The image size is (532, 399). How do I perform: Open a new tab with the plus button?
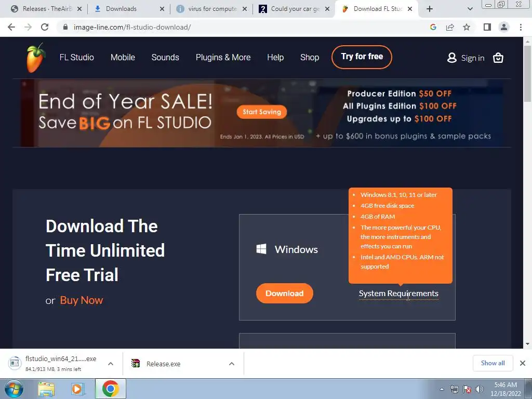tap(430, 9)
